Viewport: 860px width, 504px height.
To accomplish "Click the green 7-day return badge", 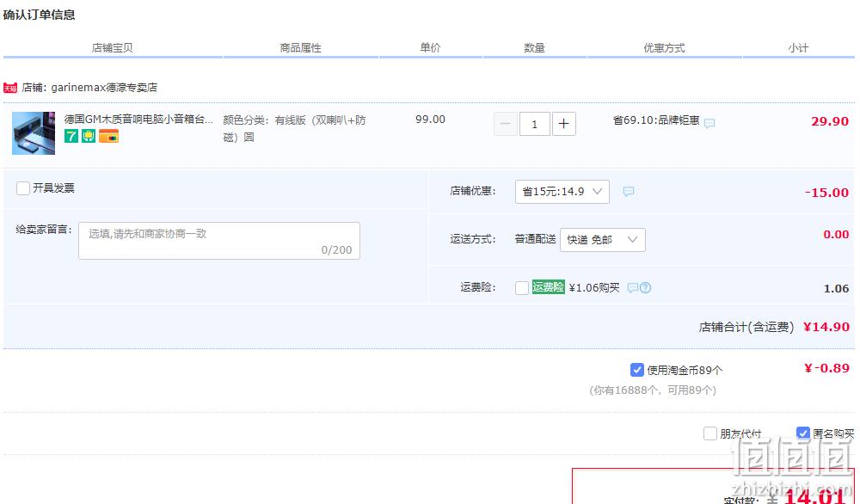I will click(71, 136).
